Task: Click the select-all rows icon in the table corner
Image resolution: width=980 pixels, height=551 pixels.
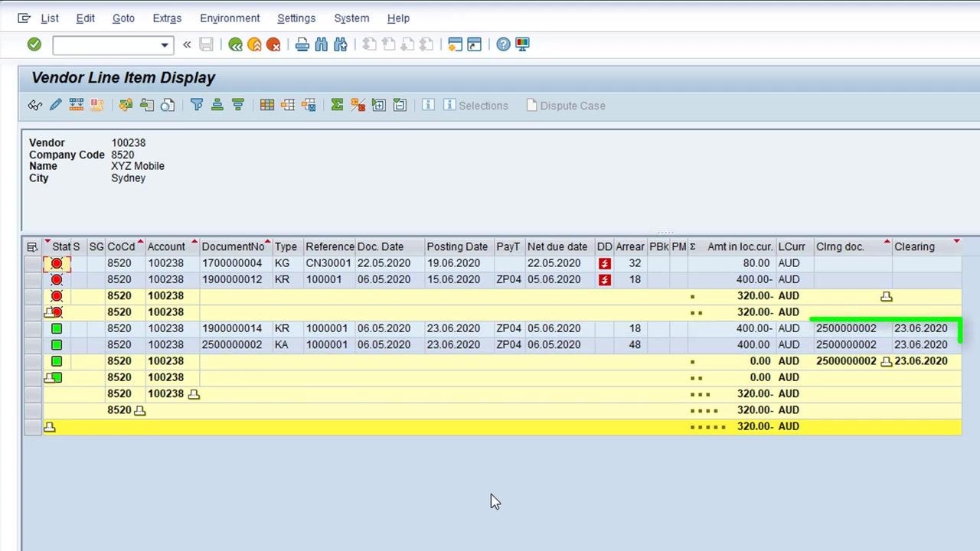Action: coord(32,246)
